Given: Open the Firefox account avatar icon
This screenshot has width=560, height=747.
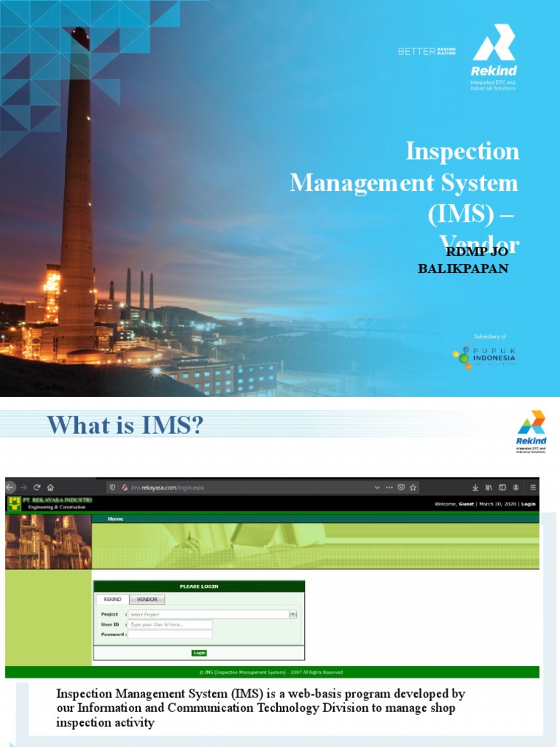Looking at the screenshot, I should click(x=516, y=487).
